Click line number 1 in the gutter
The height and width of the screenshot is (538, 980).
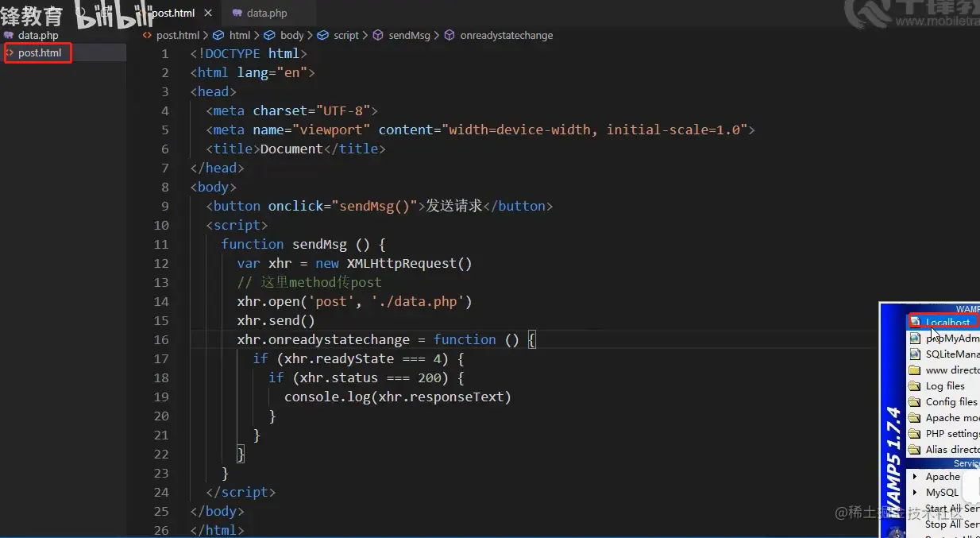[x=165, y=53]
